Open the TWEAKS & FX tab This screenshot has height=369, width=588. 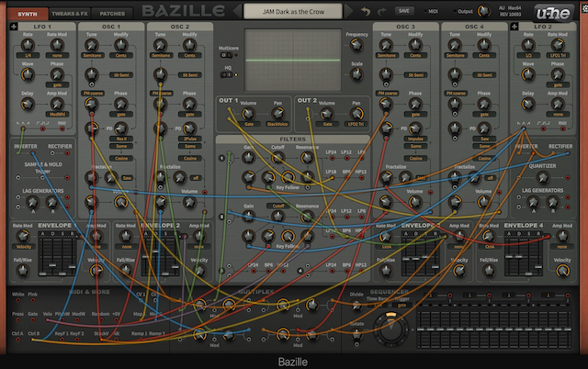[70, 14]
